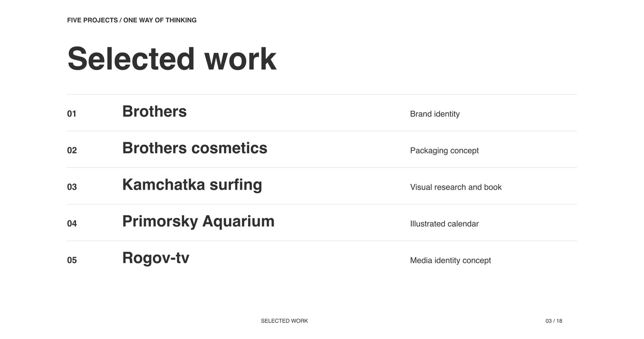Open the Rogov-tv project
This screenshot has height=339, width=644.
click(156, 258)
